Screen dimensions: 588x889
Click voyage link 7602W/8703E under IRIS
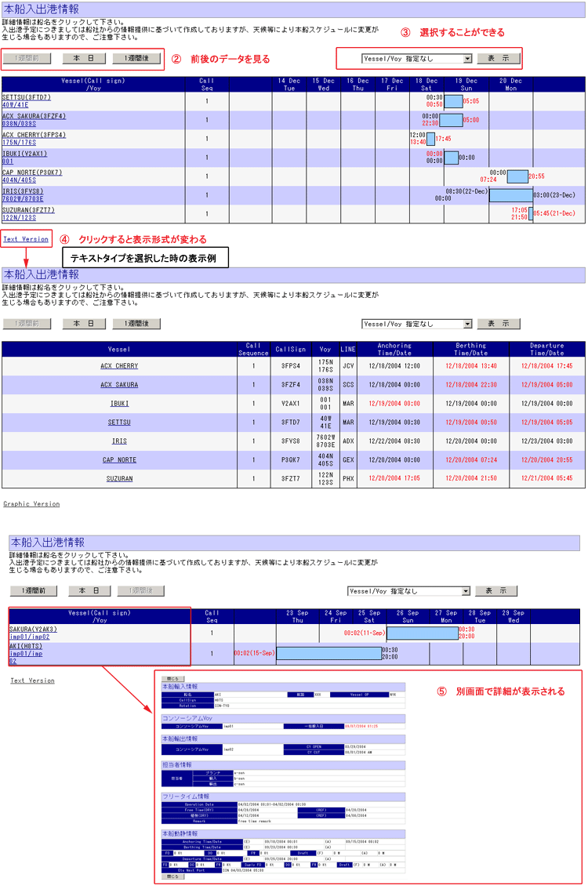(x=24, y=199)
